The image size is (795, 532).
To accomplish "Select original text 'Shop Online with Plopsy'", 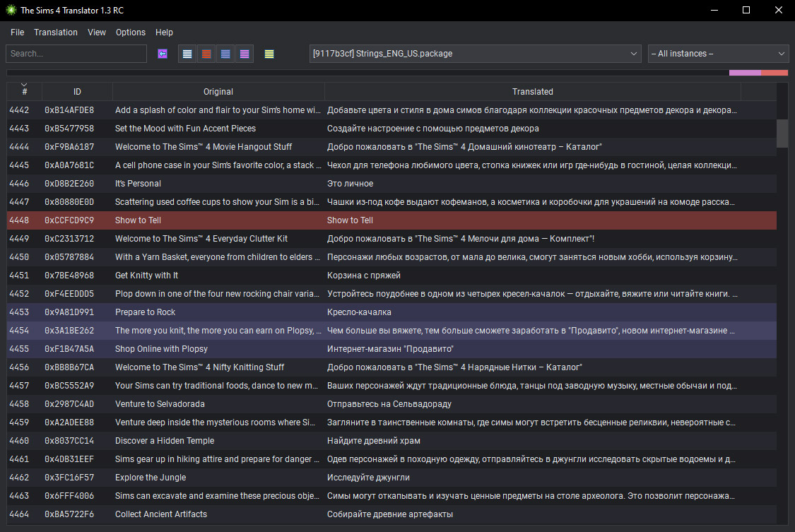I will (x=161, y=349).
